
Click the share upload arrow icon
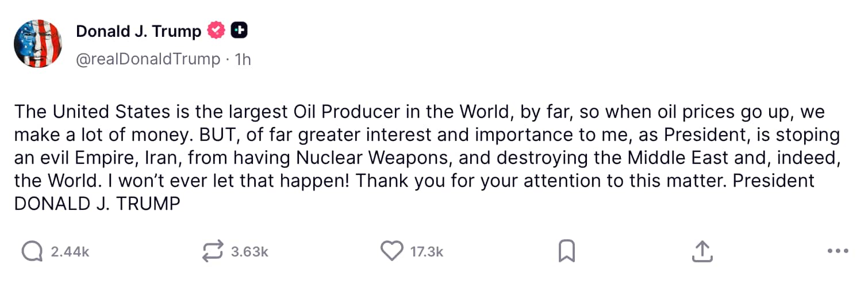click(701, 251)
